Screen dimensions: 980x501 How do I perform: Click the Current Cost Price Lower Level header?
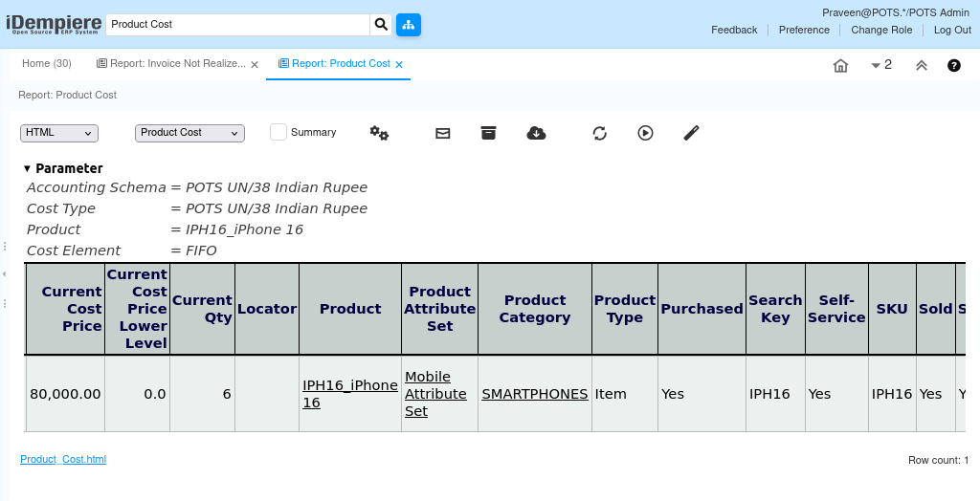click(137, 309)
